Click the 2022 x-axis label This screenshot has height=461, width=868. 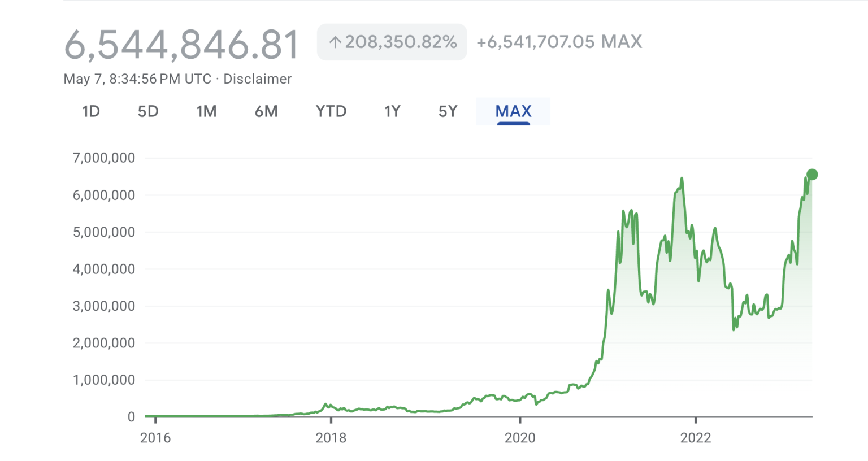pyautogui.click(x=696, y=438)
